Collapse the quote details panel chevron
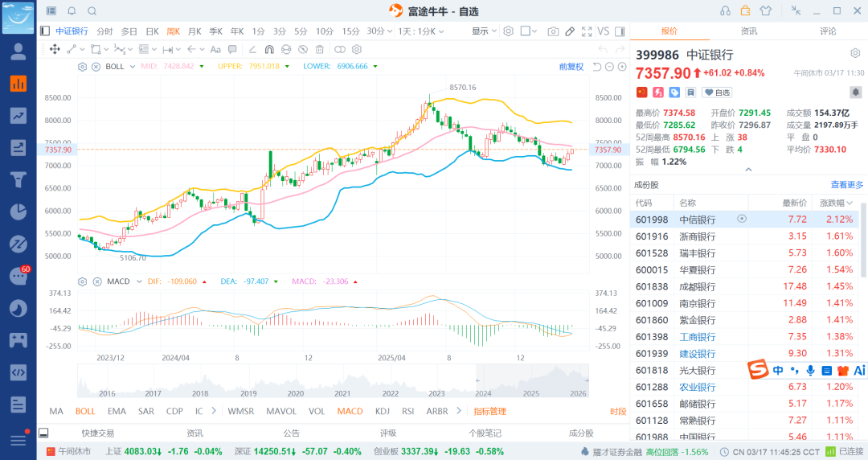The width and height of the screenshot is (868, 460). [x=748, y=170]
